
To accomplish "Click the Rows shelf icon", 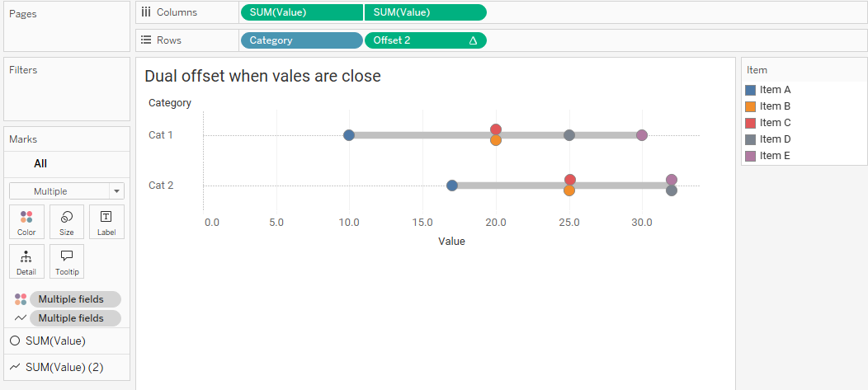I will click(x=146, y=40).
